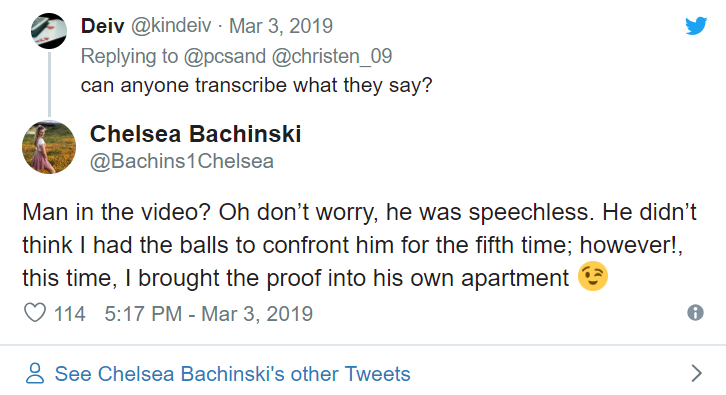This screenshot has height=395, width=726.
Task: Open the right chevron arrow at bottom
Action: [x=696, y=373]
